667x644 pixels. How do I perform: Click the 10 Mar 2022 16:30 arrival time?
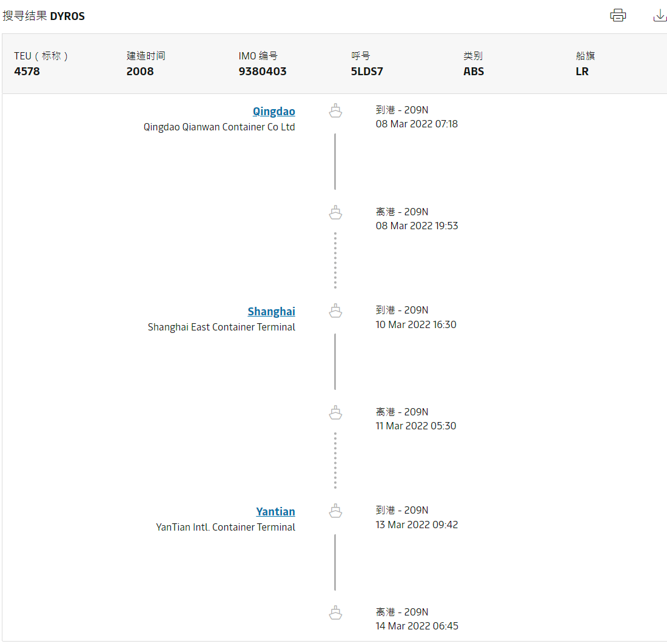415,324
